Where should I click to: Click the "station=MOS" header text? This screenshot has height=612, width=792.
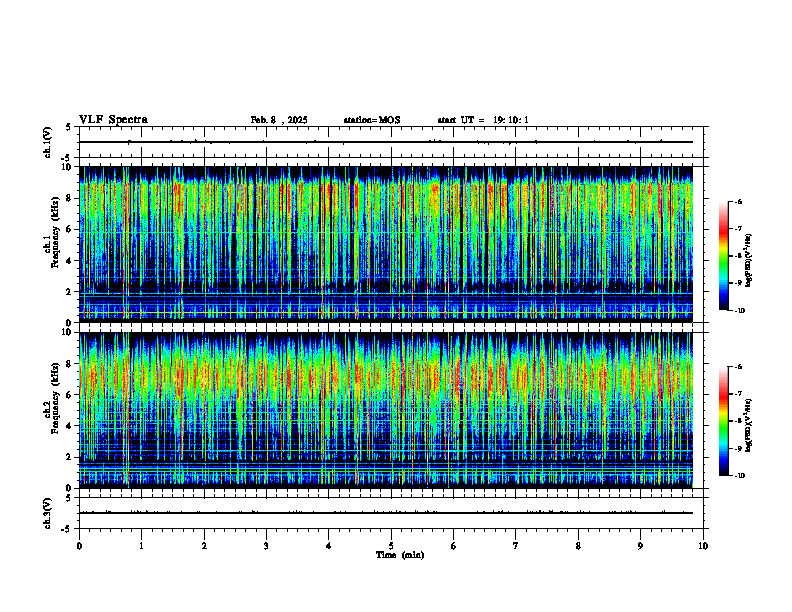[372, 120]
